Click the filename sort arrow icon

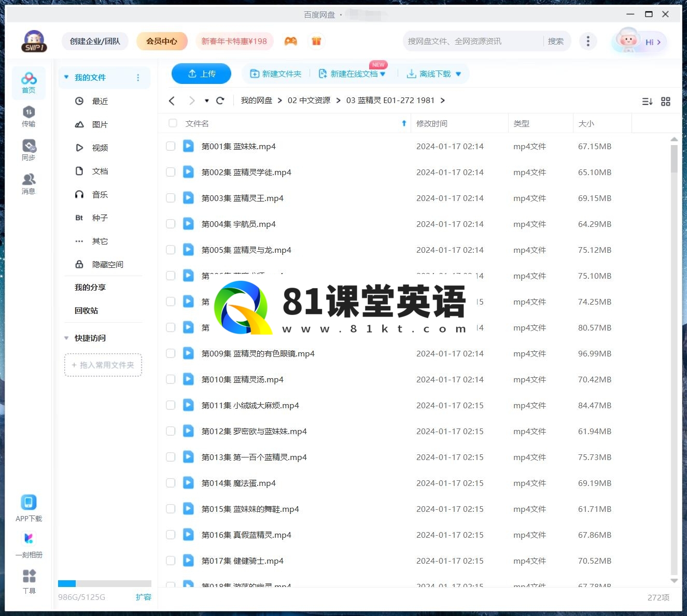(404, 123)
